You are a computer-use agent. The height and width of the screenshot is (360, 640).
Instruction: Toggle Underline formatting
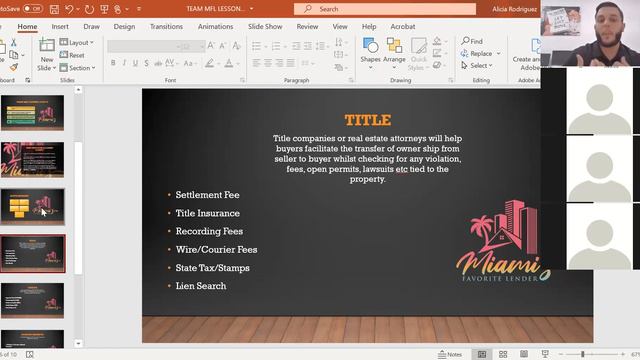tap(135, 63)
